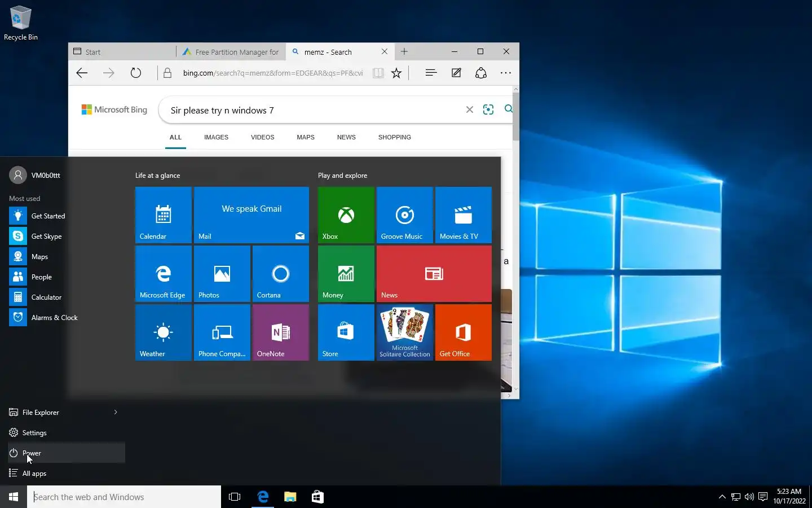Image resolution: width=812 pixels, height=508 pixels.
Task: Open network status tray icon
Action: [736, 497]
